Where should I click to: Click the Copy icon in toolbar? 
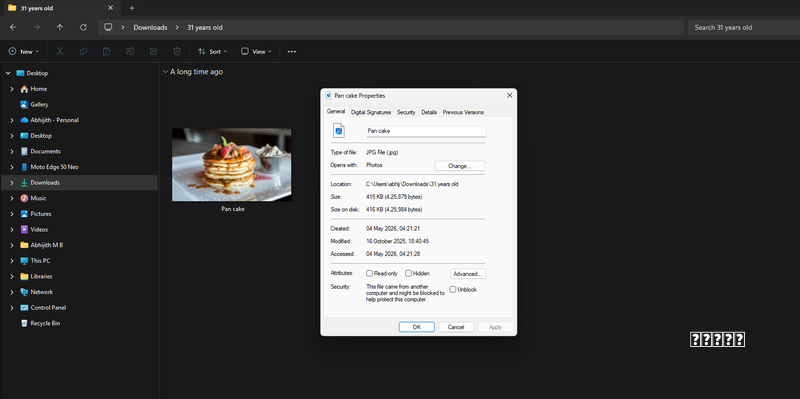(x=83, y=52)
